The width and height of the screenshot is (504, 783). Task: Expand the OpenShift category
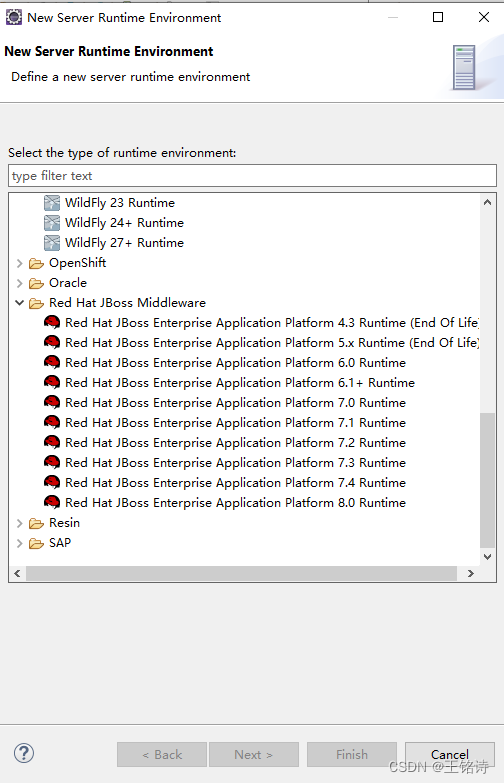(19, 263)
